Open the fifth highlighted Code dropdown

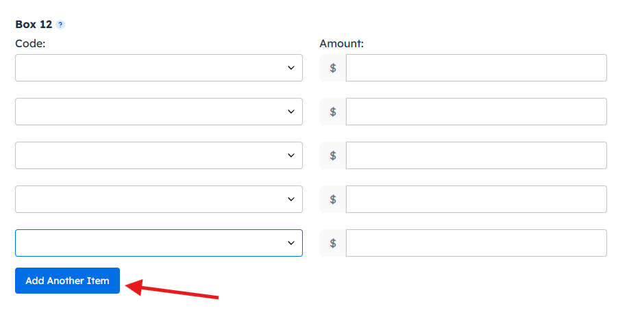158,243
